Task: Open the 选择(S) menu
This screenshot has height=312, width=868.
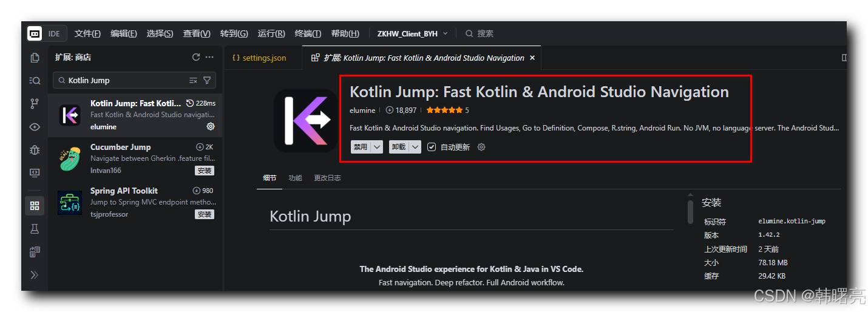Action: [160, 33]
